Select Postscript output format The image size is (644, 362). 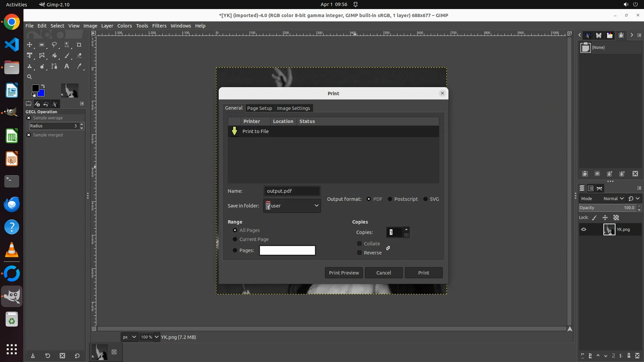390,199
